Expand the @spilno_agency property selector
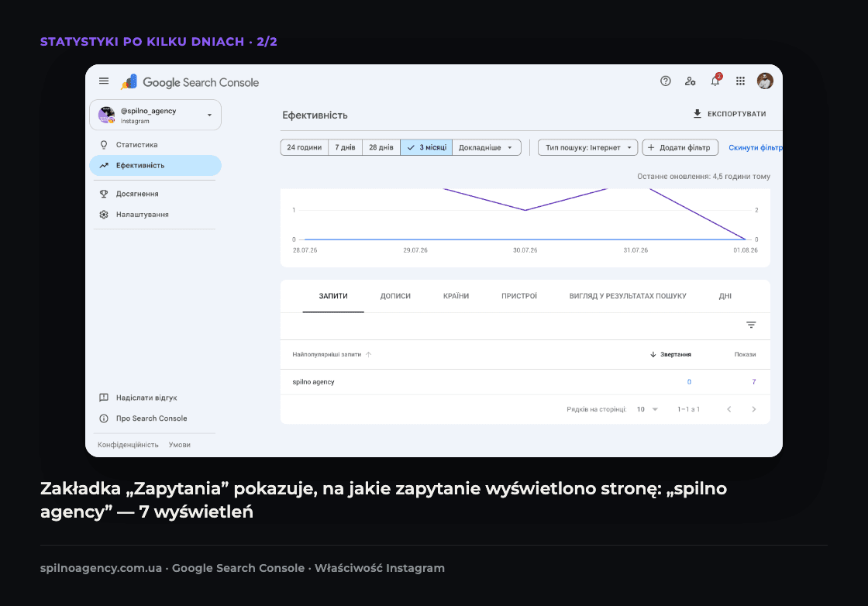 pos(156,115)
